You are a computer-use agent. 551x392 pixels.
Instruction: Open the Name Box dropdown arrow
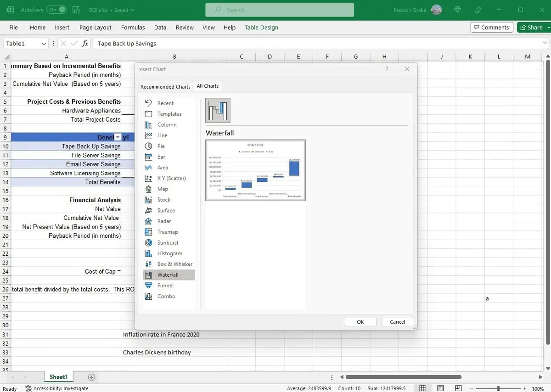click(x=44, y=44)
